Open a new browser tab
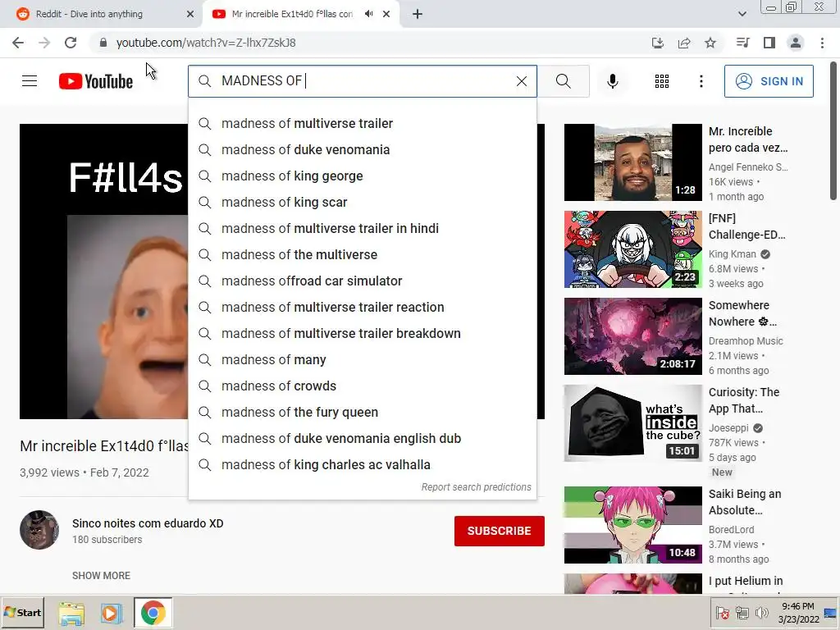Image resolution: width=840 pixels, height=630 pixels. pos(418,14)
